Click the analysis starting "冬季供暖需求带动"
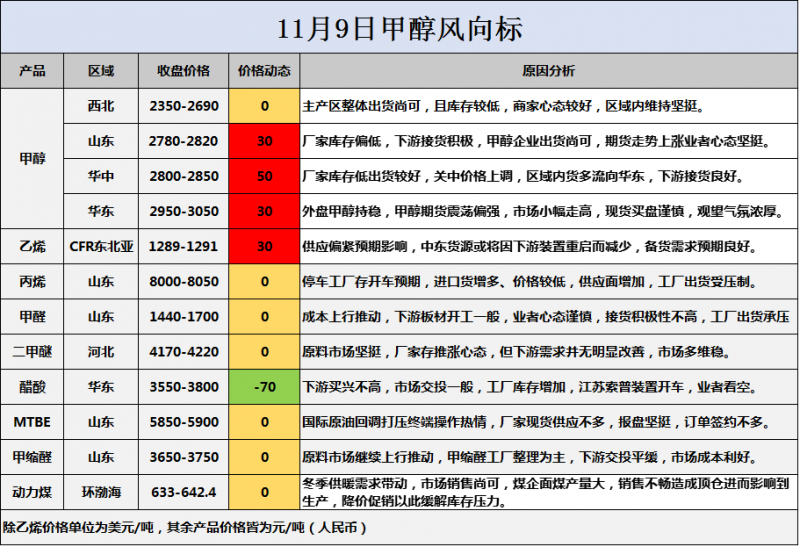Viewport: 800px width, 547px height. 546,492
